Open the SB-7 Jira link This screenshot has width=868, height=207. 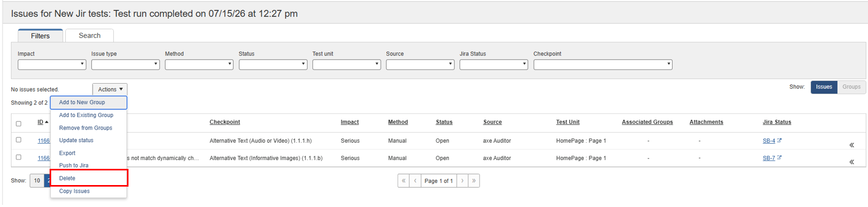tap(769, 158)
